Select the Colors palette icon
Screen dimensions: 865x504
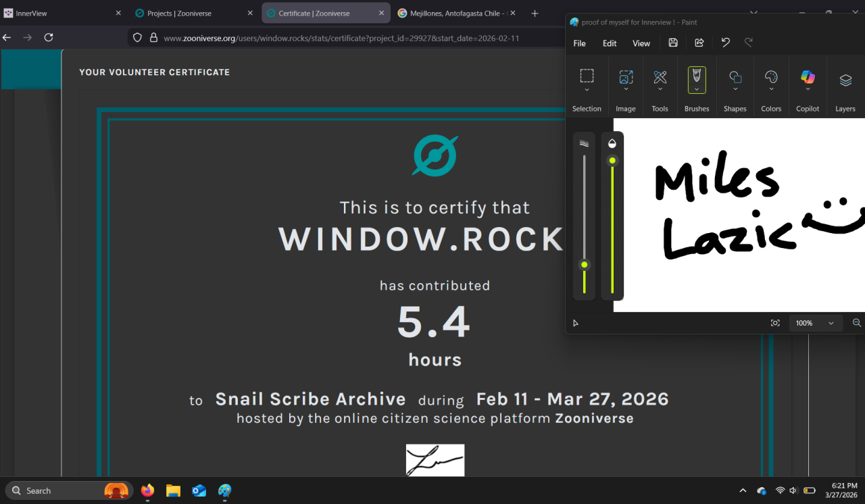coord(771,78)
